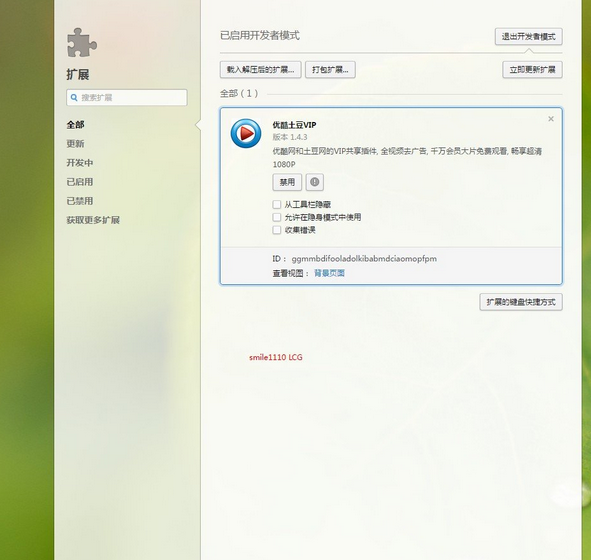Click the 全部 (1) section label
Viewport: 591px width, 560px height.
click(x=239, y=93)
